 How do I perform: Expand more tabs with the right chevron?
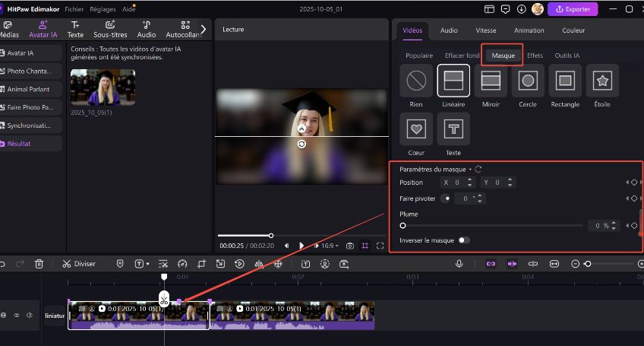click(x=203, y=29)
